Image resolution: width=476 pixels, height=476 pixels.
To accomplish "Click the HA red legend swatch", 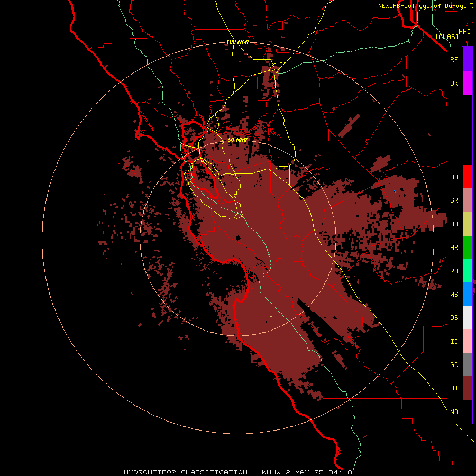I will [x=467, y=177].
